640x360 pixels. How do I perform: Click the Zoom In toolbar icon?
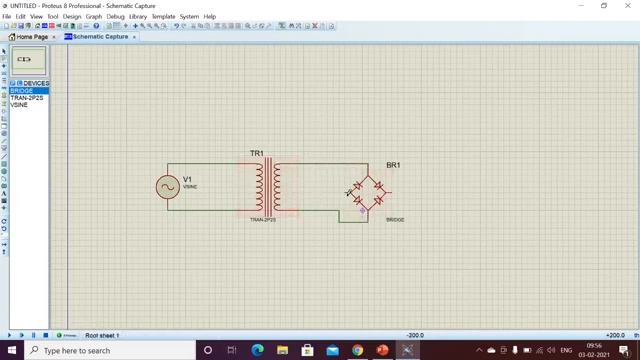[x=142, y=26]
